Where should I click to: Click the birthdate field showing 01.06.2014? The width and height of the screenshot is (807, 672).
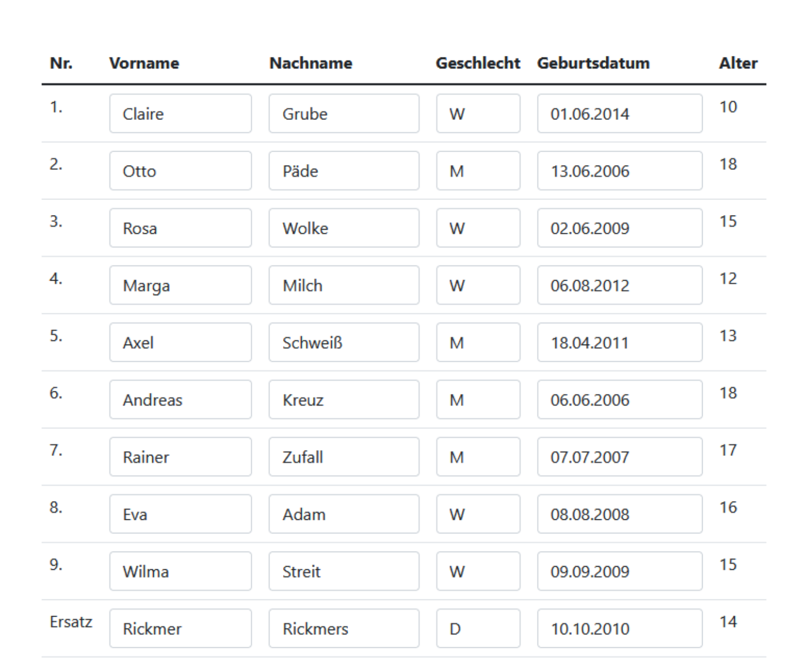619,113
